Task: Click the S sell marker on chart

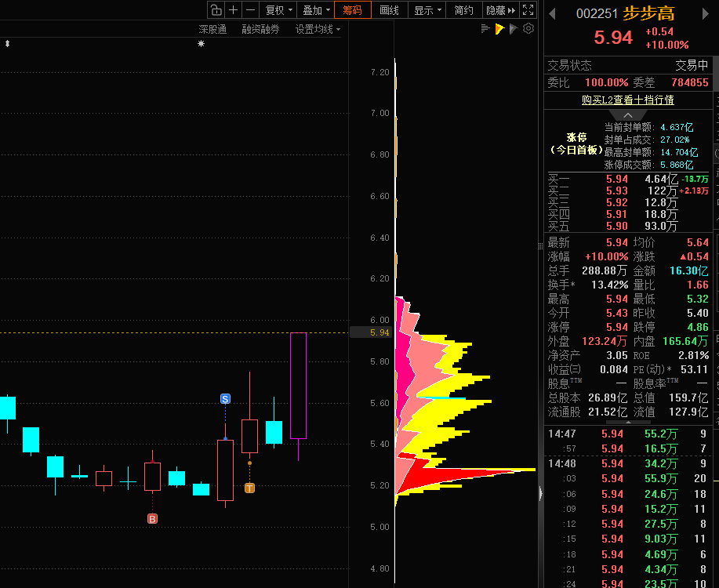Action: (225, 398)
